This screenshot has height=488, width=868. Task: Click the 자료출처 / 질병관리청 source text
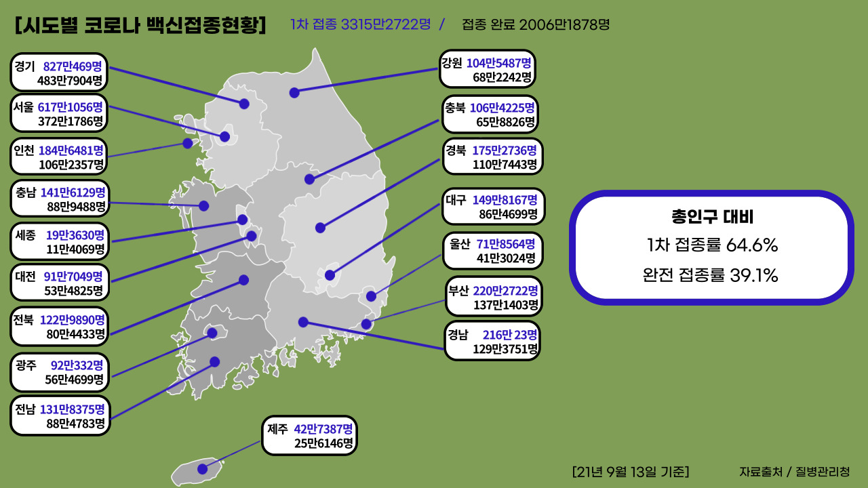click(794, 472)
